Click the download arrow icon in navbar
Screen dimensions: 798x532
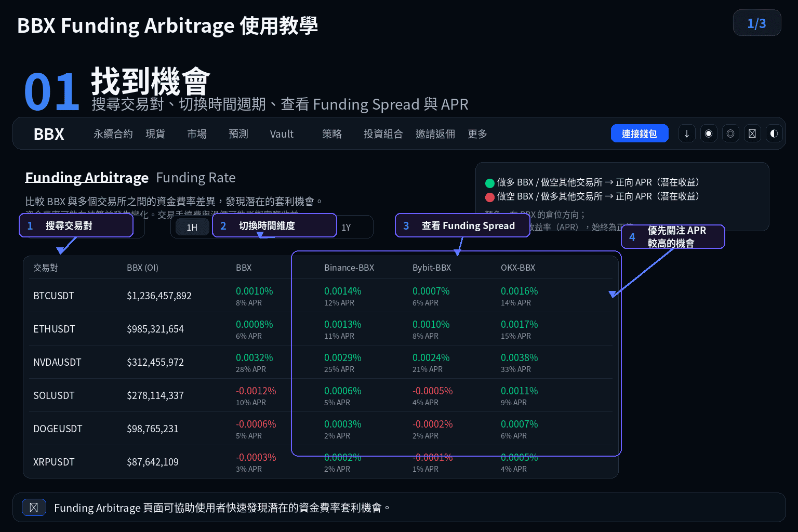pyautogui.click(x=686, y=134)
